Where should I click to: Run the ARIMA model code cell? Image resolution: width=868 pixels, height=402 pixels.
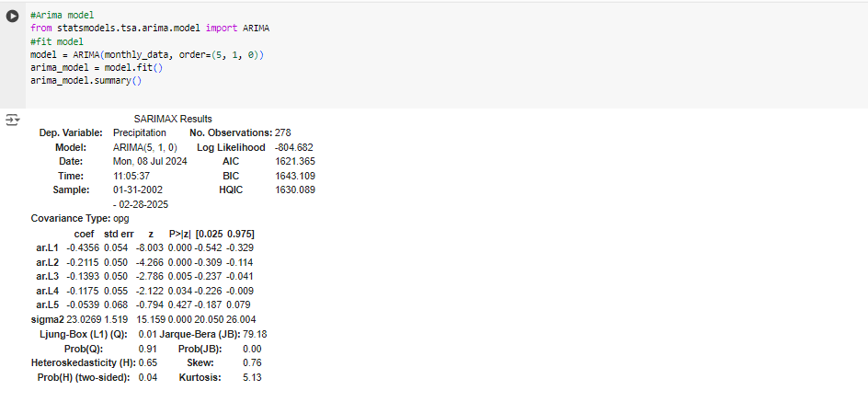click(x=12, y=17)
